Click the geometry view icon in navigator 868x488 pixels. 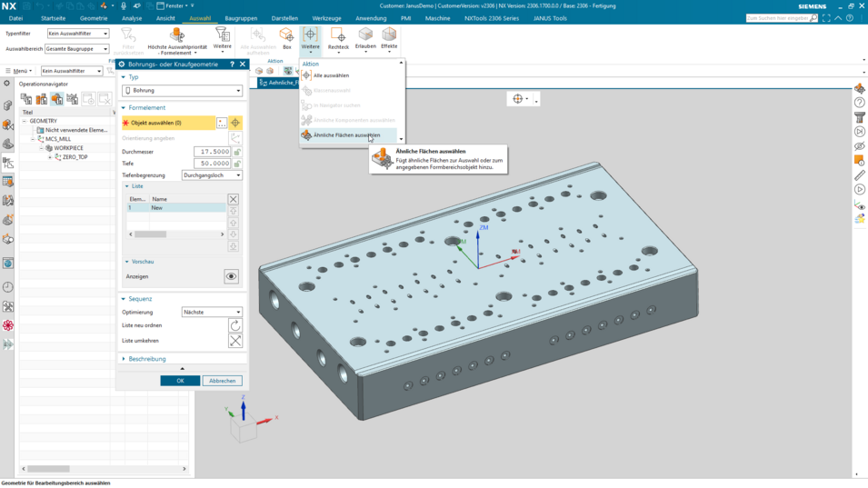tap(57, 99)
